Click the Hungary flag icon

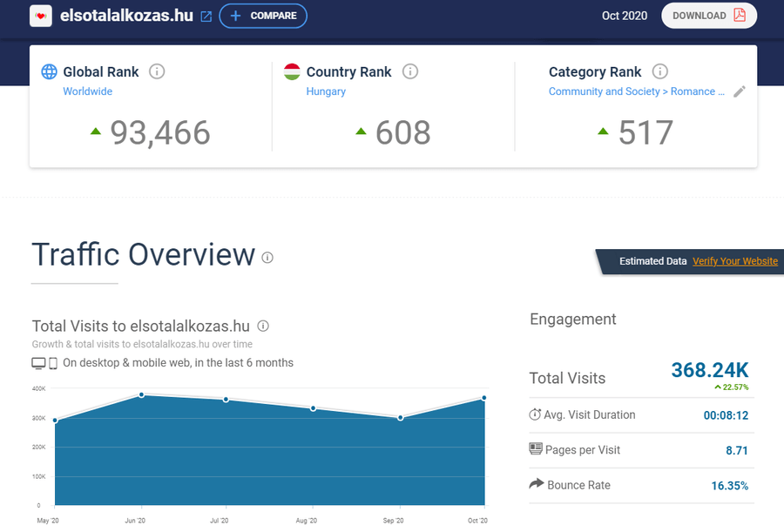(x=292, y=71)
